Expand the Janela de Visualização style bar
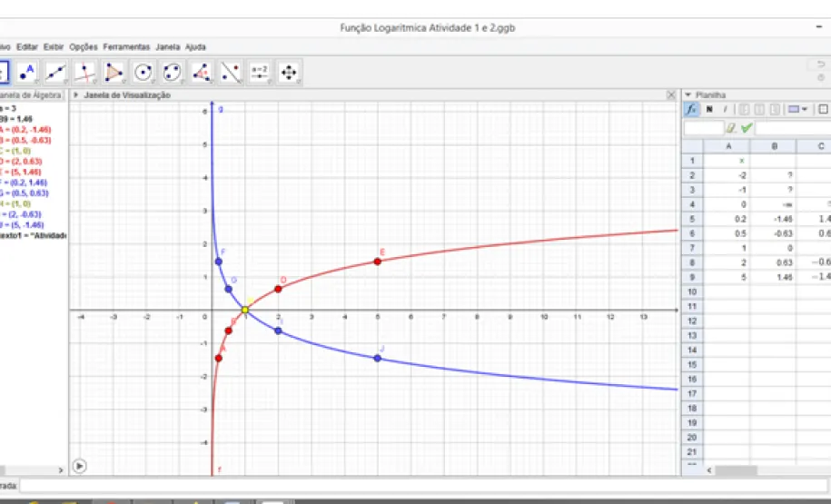 pos(75,94)
